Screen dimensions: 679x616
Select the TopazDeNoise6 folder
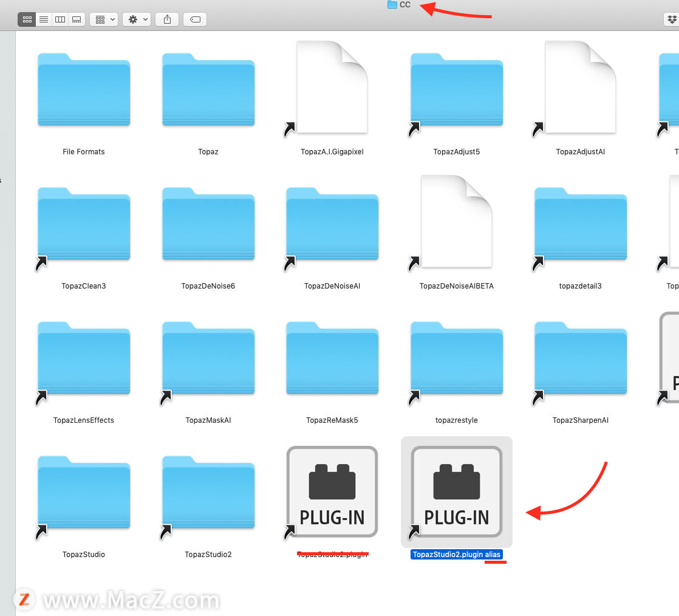coord(208,224)
